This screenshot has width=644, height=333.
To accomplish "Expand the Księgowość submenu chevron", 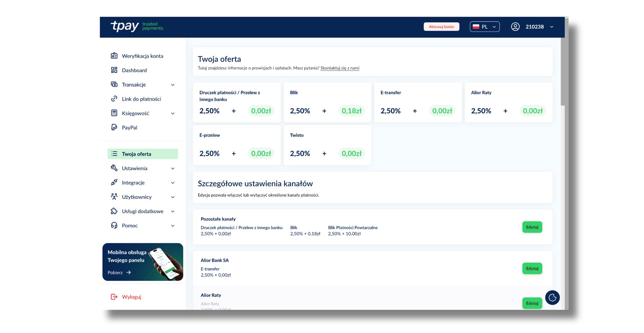I will coord(173,113).
